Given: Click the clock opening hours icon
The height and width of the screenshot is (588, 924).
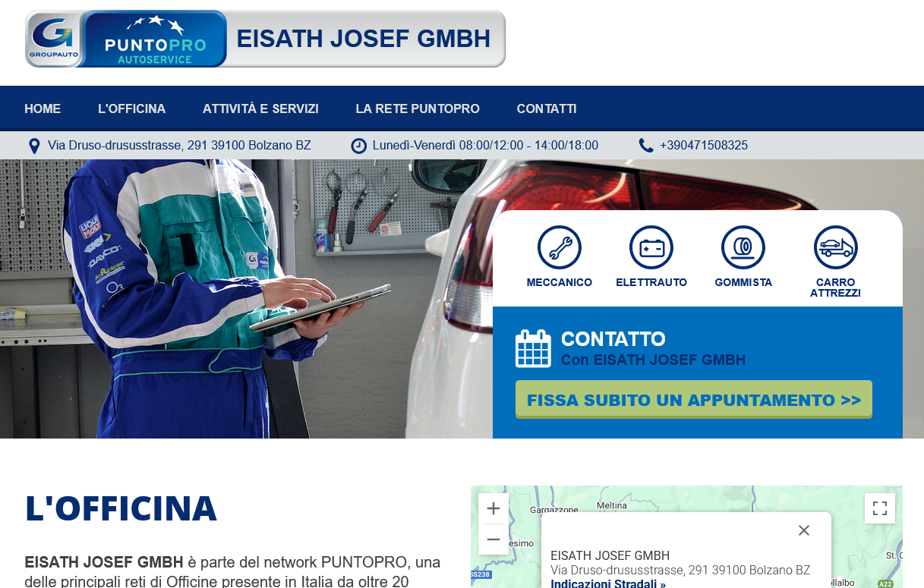Looking at the screenshot, I should pos(359,146).
